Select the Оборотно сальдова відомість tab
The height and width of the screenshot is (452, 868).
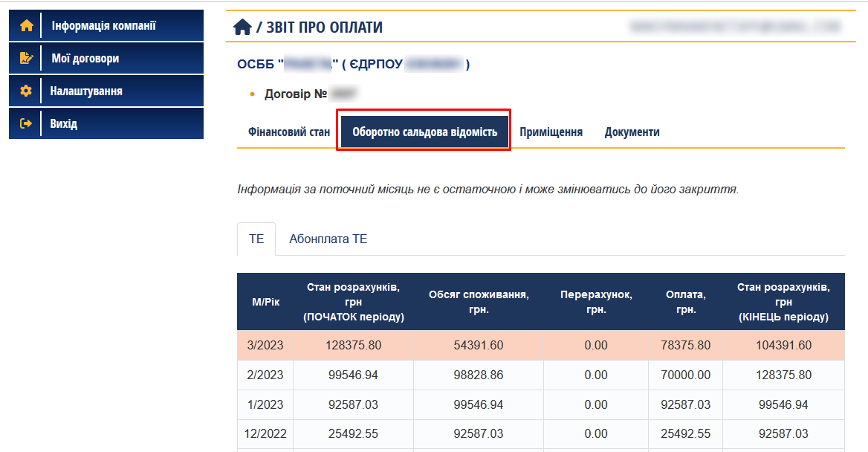[x=424, y=132]
